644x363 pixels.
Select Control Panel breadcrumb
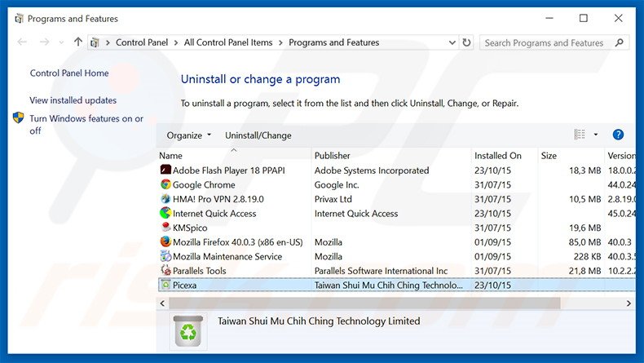142,42
